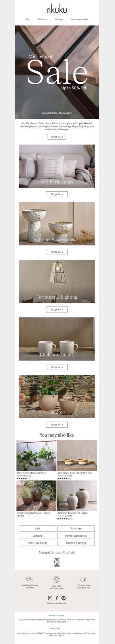The image size is (115, 644).
Task: Select Home Accessories in the top navigation
Action: coord(79,19)
